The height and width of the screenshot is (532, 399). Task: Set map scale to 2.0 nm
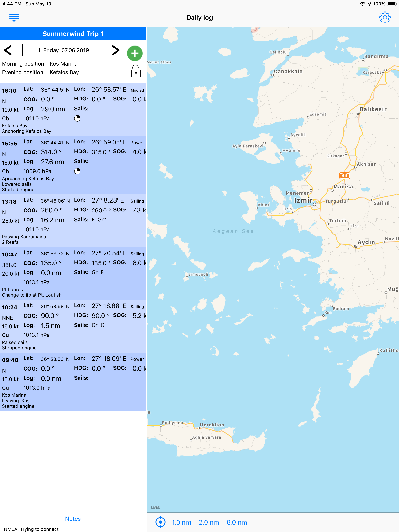click(x=209, y=522)
